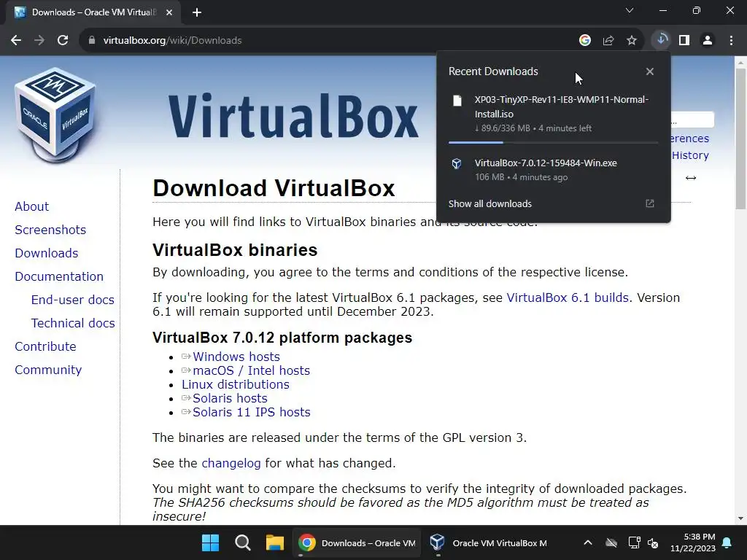Screen dimensions: 747x560
Task: View site information via the lock icon
Action: pos(92,41)
